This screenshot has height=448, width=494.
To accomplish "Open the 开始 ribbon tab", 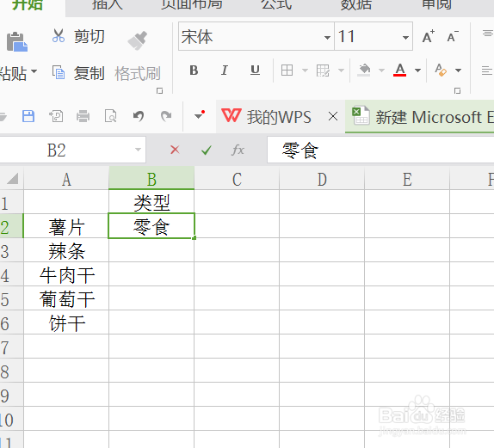I will point(28,5).
